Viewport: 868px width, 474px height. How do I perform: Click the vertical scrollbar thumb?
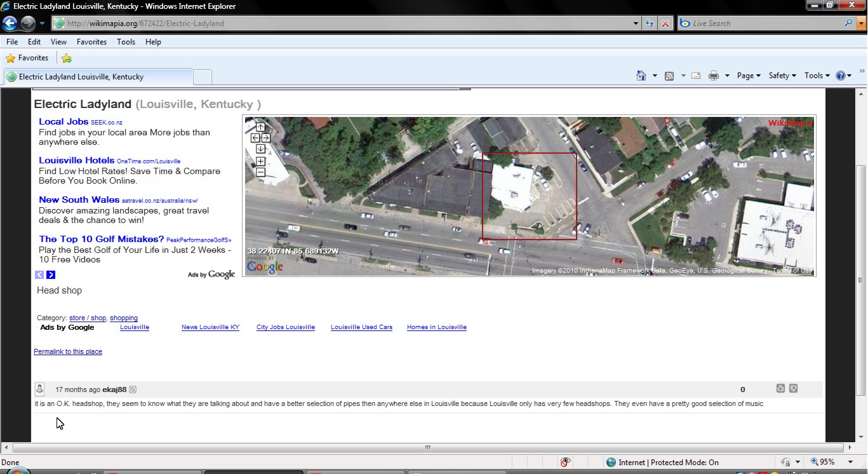[x=862, y=280]
